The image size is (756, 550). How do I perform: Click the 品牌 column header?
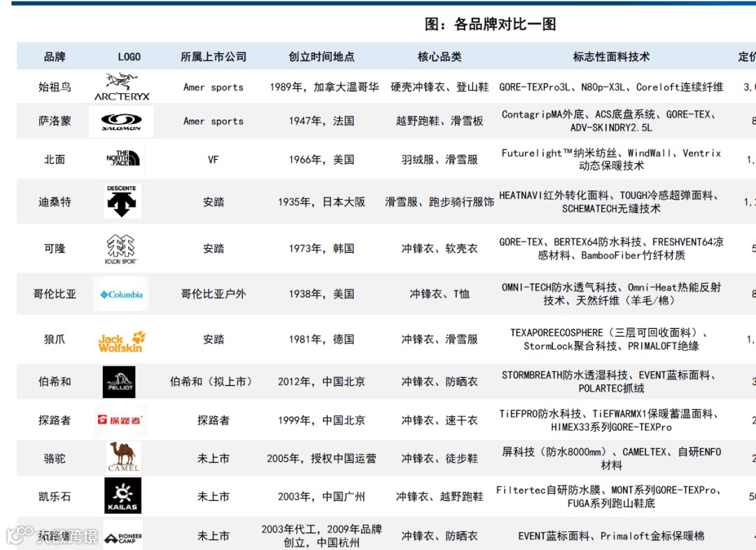tap(55, 57)
